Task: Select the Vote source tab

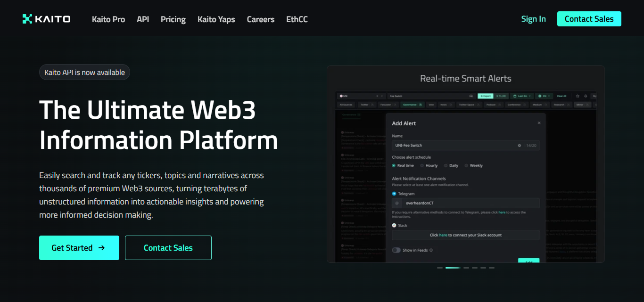Action: (431, 105)
